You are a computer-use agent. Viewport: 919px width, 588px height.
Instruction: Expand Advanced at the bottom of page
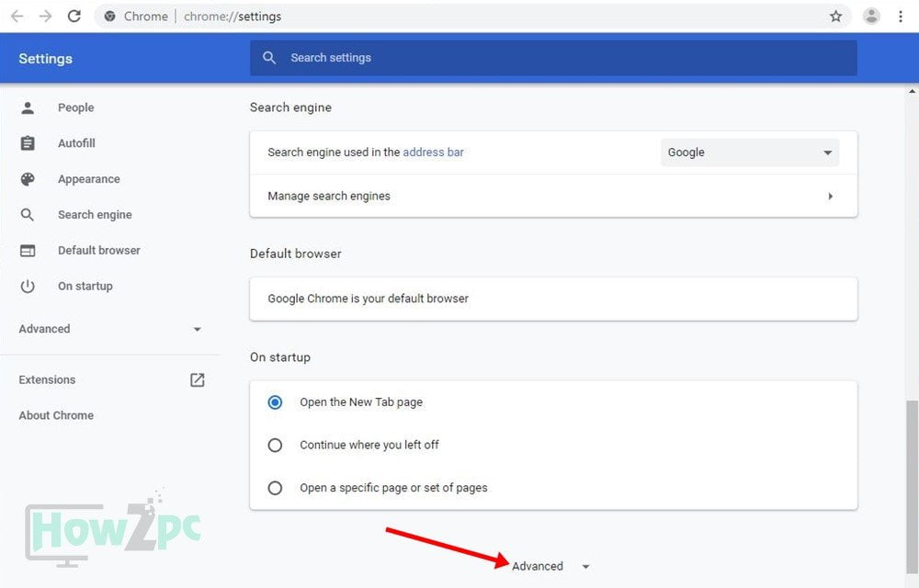pyautogui.click(x=550, y=566)
